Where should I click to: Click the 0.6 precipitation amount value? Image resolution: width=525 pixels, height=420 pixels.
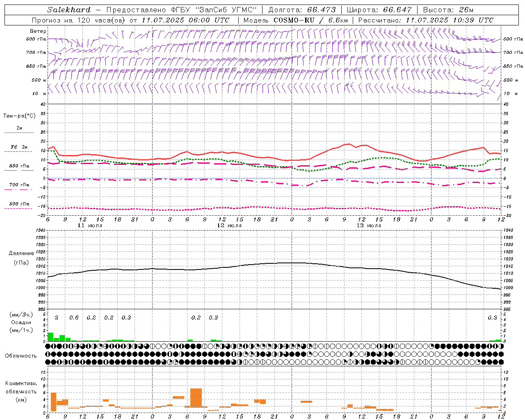pyautogui.click(x=74, y=317)
